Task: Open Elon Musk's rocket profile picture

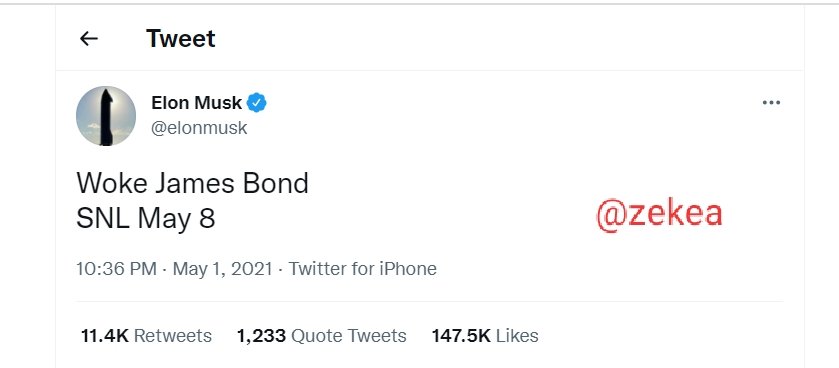Action: [106, 116]
